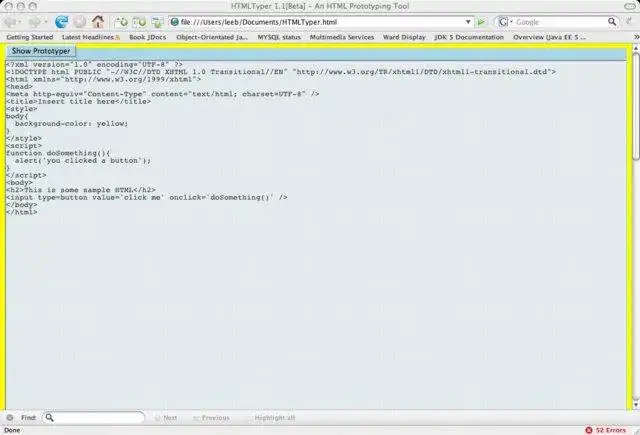
Task: Click the 'Insert title here' title line
Action: [x=78, y=101]
